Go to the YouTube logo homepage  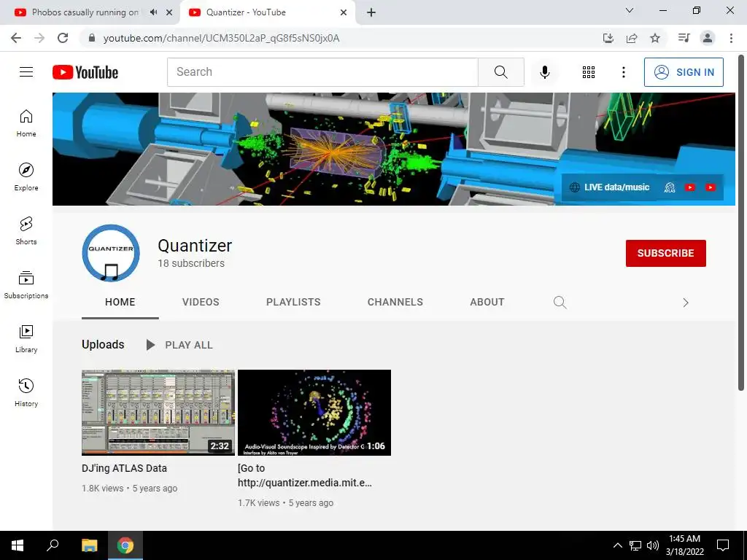(85, 72)
